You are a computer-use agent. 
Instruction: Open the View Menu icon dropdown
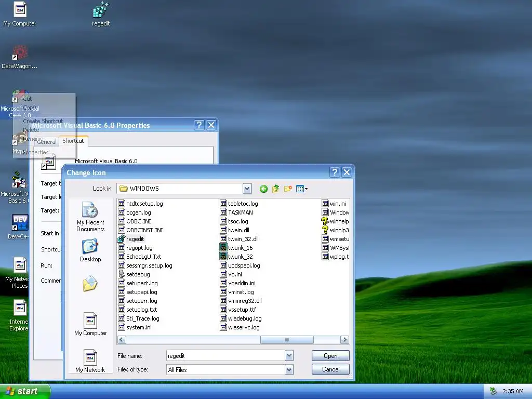tap(302, 189)
